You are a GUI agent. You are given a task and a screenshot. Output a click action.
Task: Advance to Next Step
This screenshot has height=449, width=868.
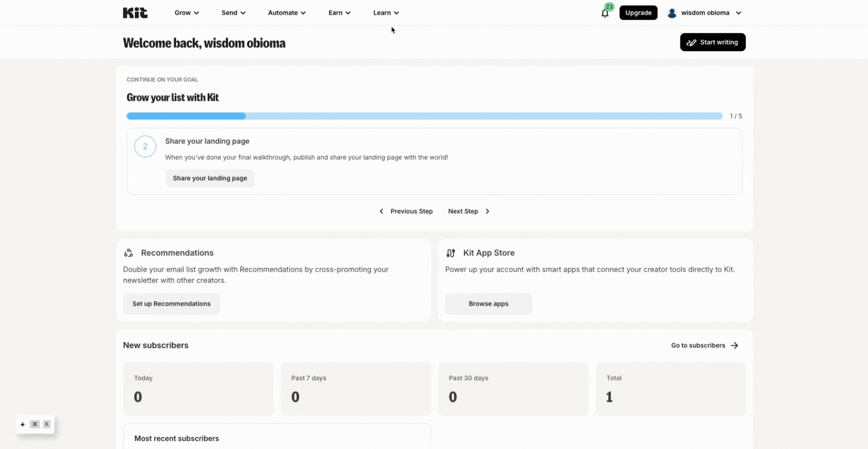point(468,211)
